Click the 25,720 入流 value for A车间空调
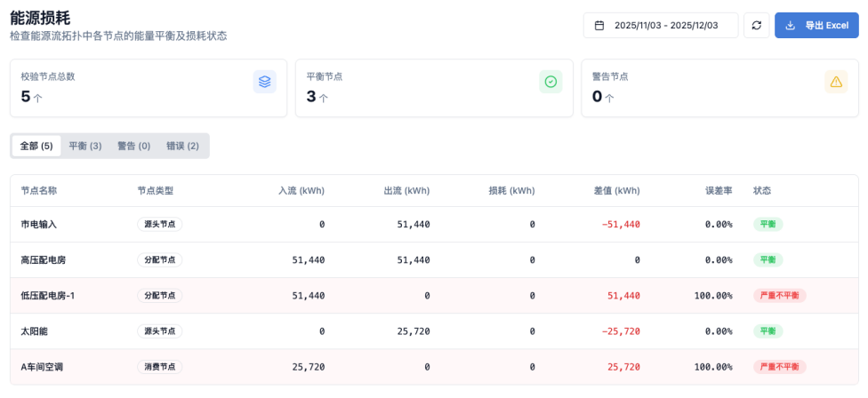 [309, 367]
